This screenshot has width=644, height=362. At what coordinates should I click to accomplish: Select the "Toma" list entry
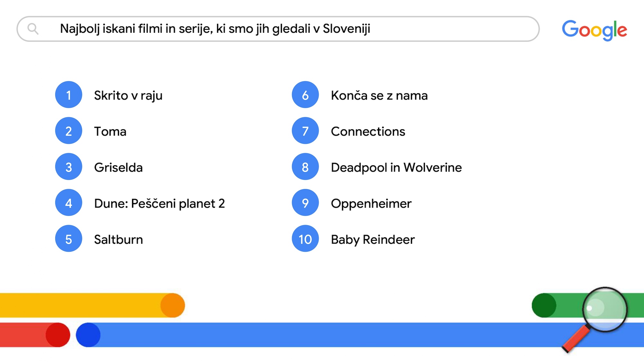click(110, 132)
